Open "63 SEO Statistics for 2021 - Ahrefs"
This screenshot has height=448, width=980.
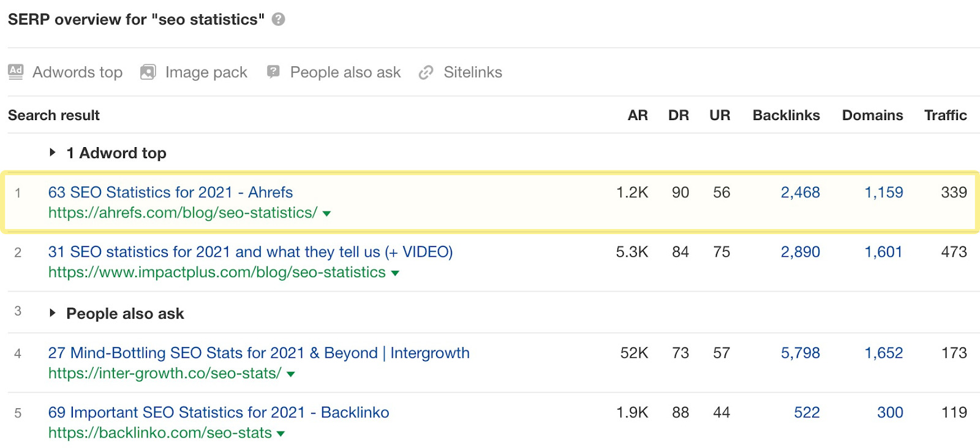tap(171, 192)
